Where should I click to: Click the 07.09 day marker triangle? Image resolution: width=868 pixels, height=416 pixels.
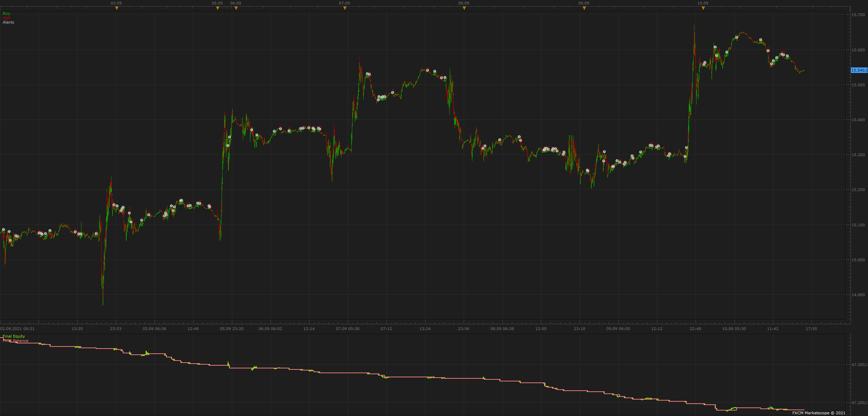pos(345,8)
